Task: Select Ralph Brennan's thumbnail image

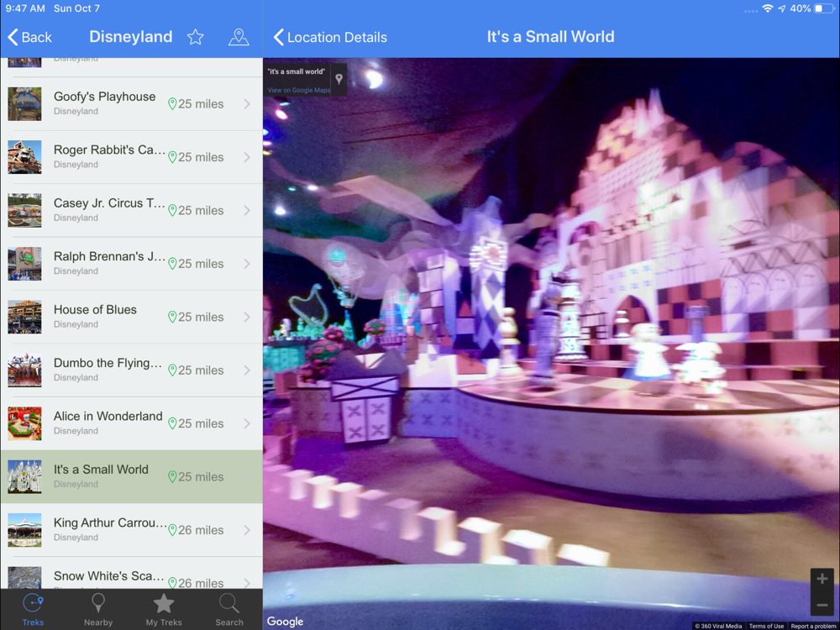Action: tap(24, 264)
